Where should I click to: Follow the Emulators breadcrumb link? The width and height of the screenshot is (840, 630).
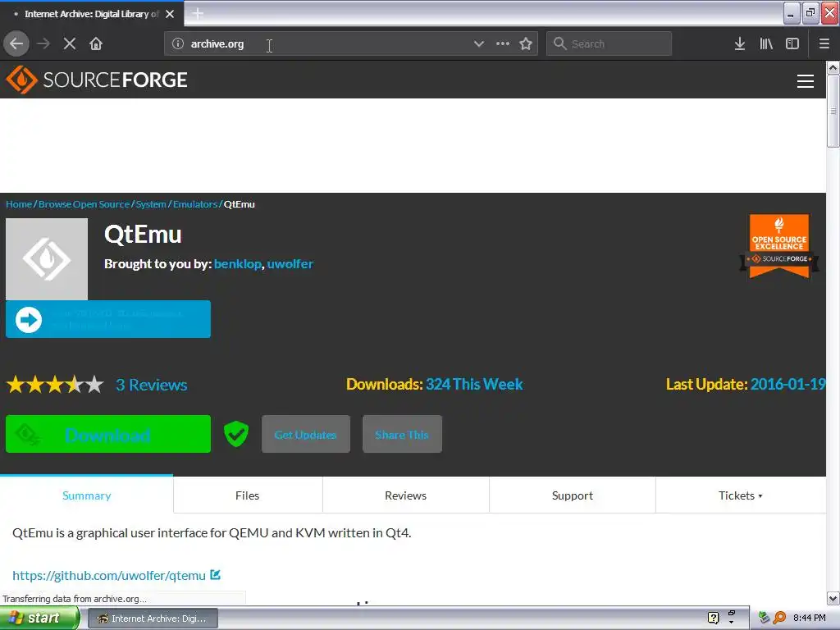tap(195, 204)
